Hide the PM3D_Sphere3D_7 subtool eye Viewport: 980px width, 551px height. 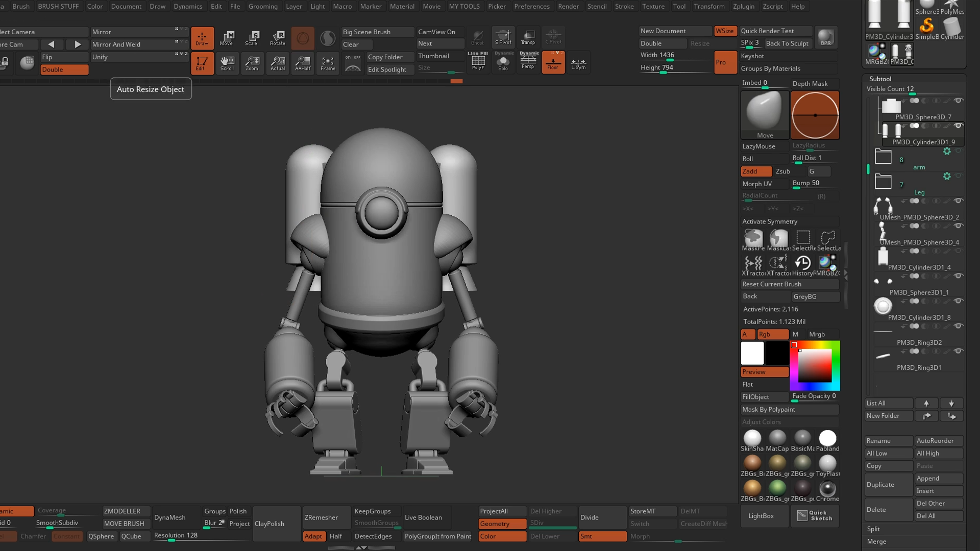tap(959, 101)
